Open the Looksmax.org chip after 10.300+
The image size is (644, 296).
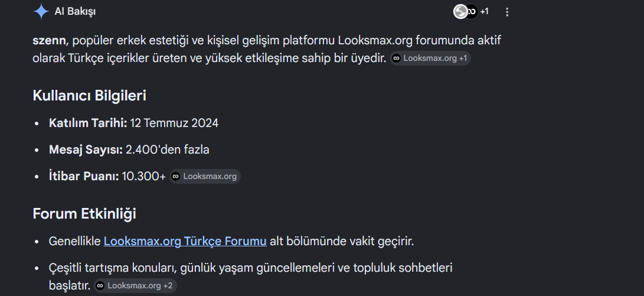(x=205, y=177)
